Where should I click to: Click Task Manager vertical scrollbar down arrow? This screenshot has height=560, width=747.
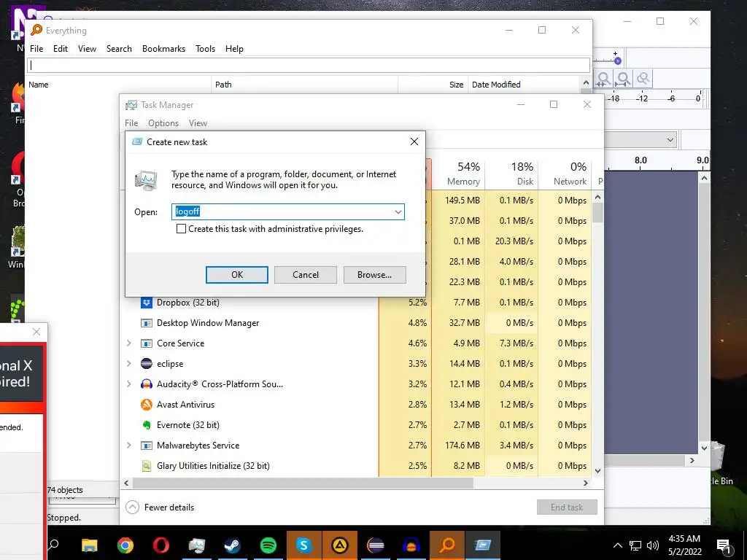(598, 471)
